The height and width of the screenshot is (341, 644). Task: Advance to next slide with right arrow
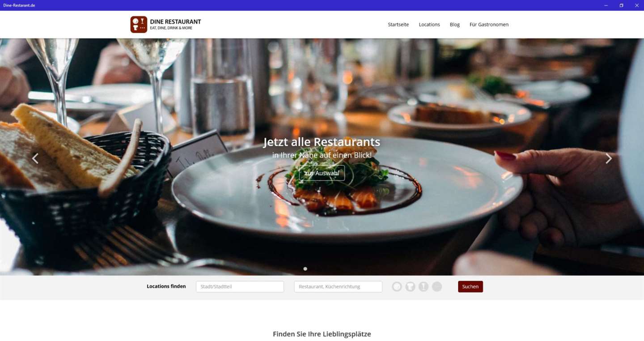tap(608, 158)
